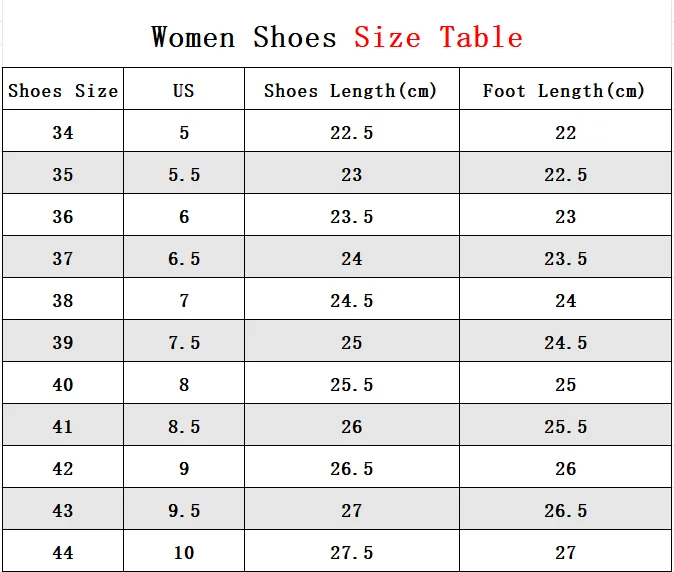Click US size 9.5 cell

pyautogui.click(x=183, y=511)
